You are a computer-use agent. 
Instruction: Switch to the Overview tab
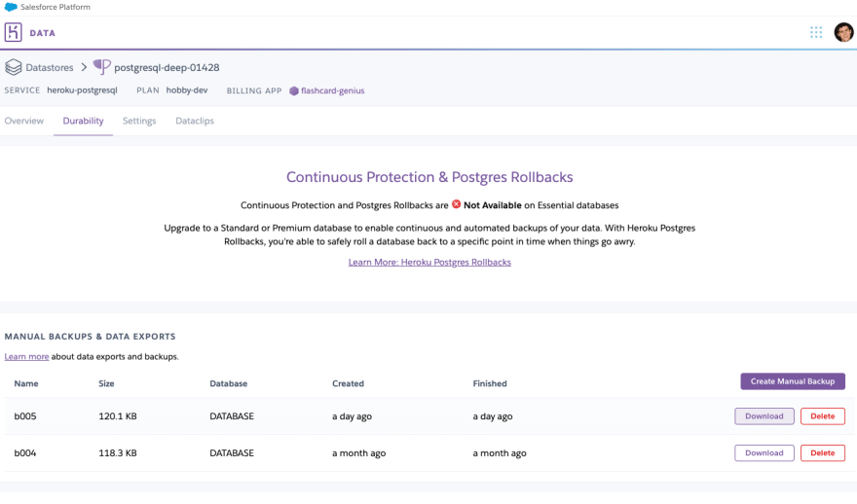pos(24,121)
